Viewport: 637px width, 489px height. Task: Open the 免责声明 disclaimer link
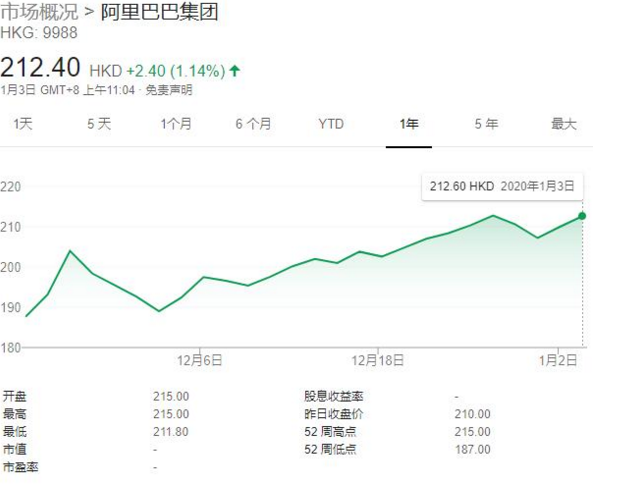coord(169,90)
